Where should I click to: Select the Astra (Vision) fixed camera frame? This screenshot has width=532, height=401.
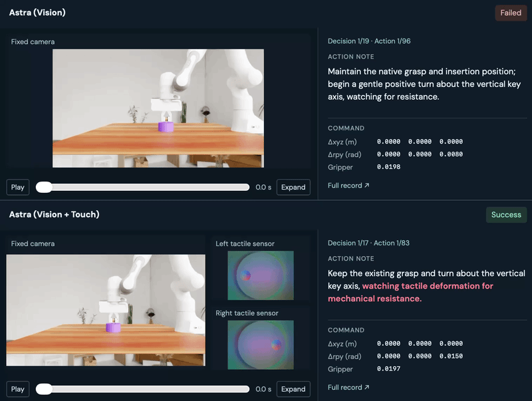(x=158, y=108)
